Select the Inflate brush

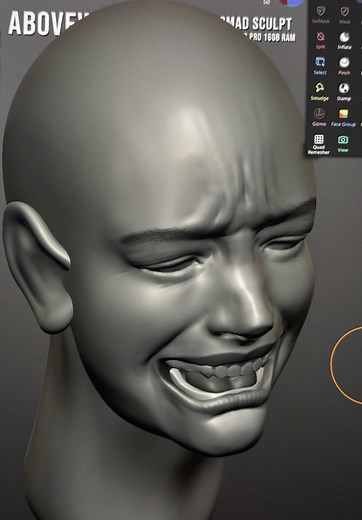point(344,40)
